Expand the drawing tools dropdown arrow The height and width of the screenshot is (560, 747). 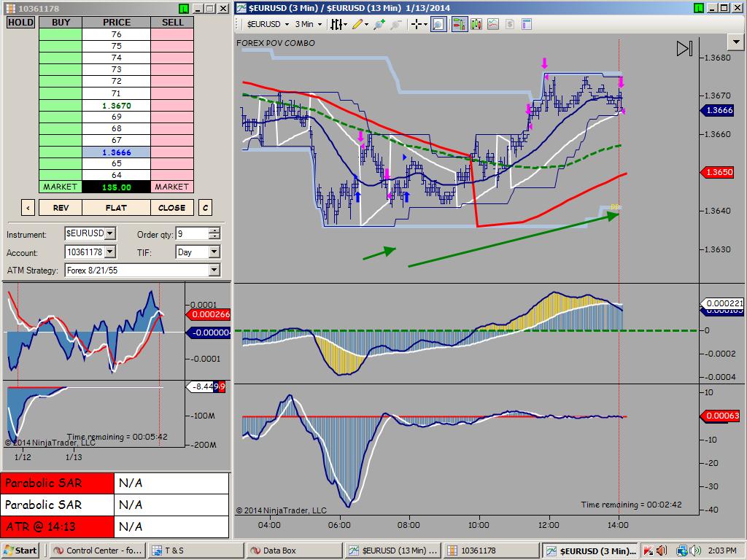366,24
